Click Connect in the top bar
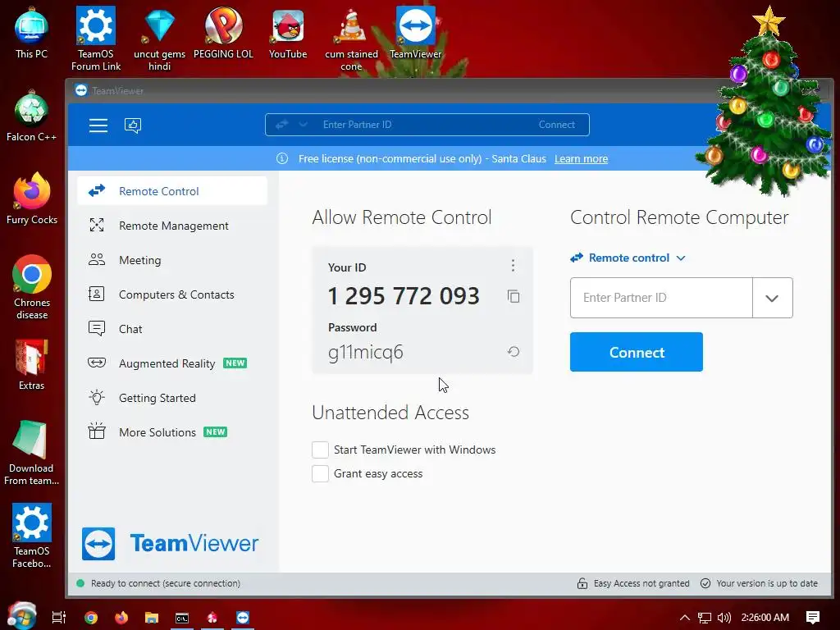840x630 pixels. click(x=557, y=125)
